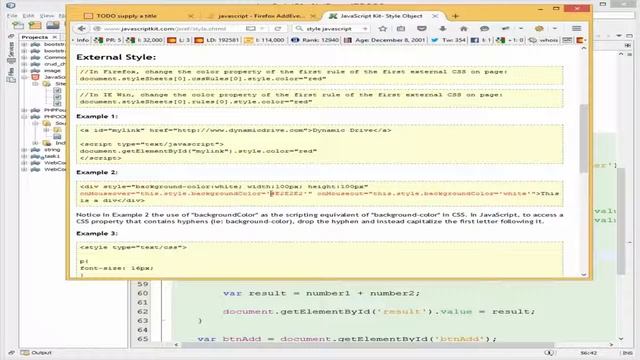Click browser page vertical scrollbar thumb
This screenshot has height=360, width=640.
pos(584,137)
